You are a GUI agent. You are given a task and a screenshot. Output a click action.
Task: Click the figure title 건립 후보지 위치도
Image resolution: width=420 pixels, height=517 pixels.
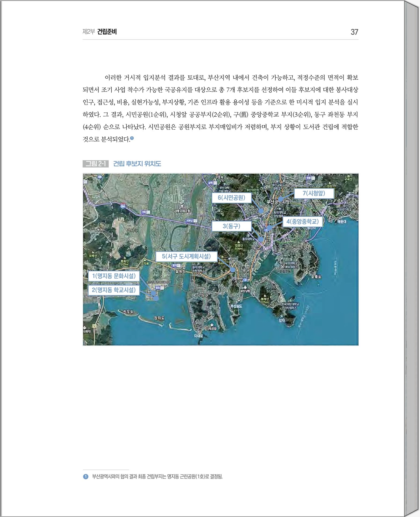[x=137, y=164]
